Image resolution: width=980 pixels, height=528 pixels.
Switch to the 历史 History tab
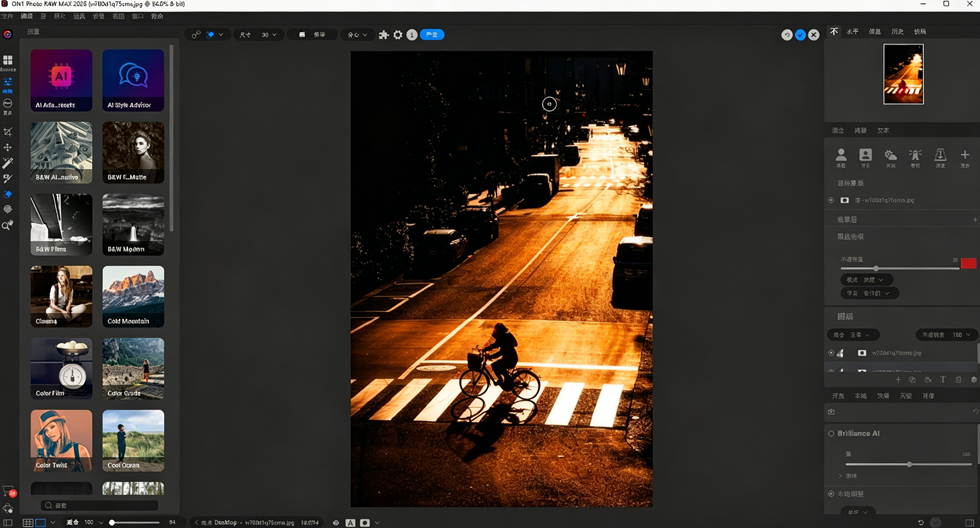(x=898, y=31)
